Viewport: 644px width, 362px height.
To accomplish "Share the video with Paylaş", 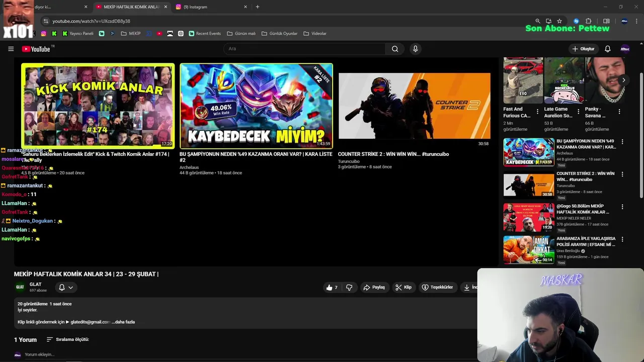I will 374,288.
